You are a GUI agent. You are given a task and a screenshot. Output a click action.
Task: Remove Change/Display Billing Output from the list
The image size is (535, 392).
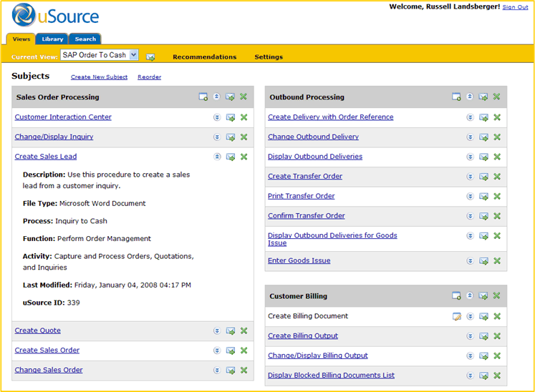(x=497, y=356)
